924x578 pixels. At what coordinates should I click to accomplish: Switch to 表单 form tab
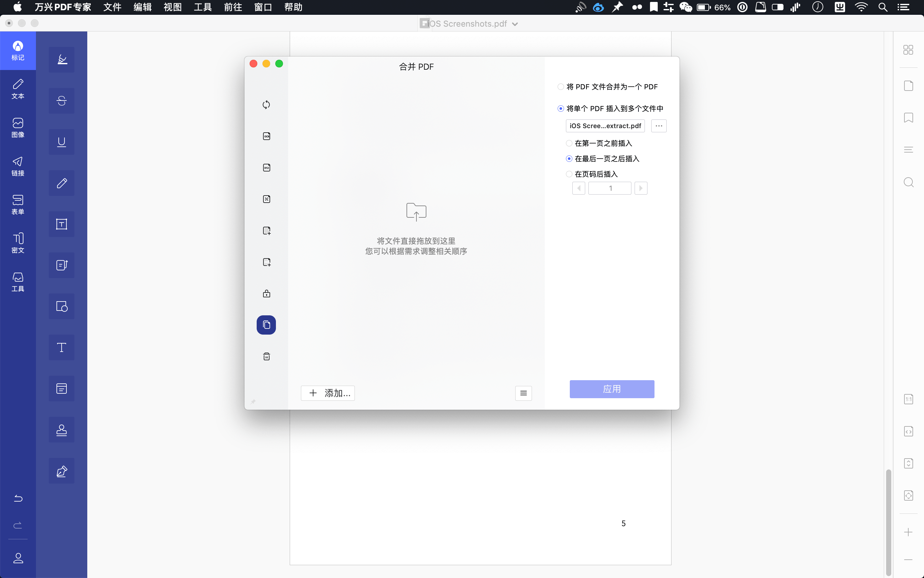pos(18,205)
